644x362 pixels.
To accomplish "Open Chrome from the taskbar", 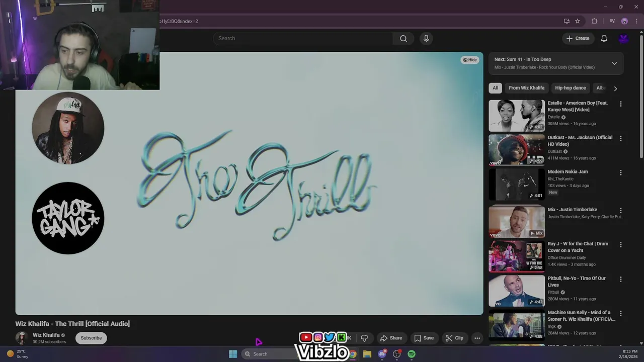I will coord(353,354).
